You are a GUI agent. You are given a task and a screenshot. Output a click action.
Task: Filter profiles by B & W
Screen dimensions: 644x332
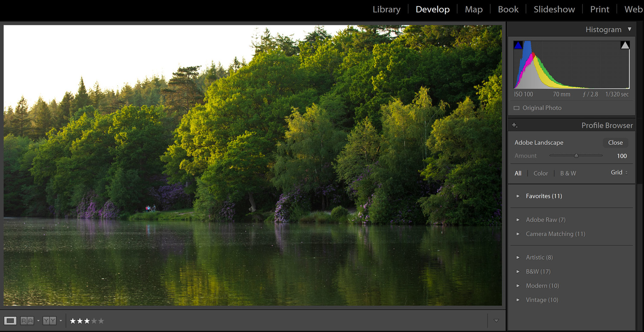568,174
